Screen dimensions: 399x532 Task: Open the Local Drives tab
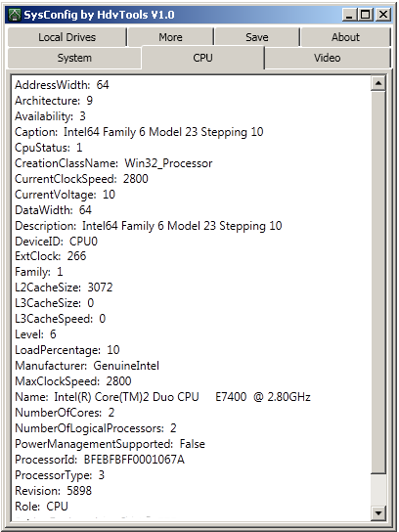click(66, 37)
